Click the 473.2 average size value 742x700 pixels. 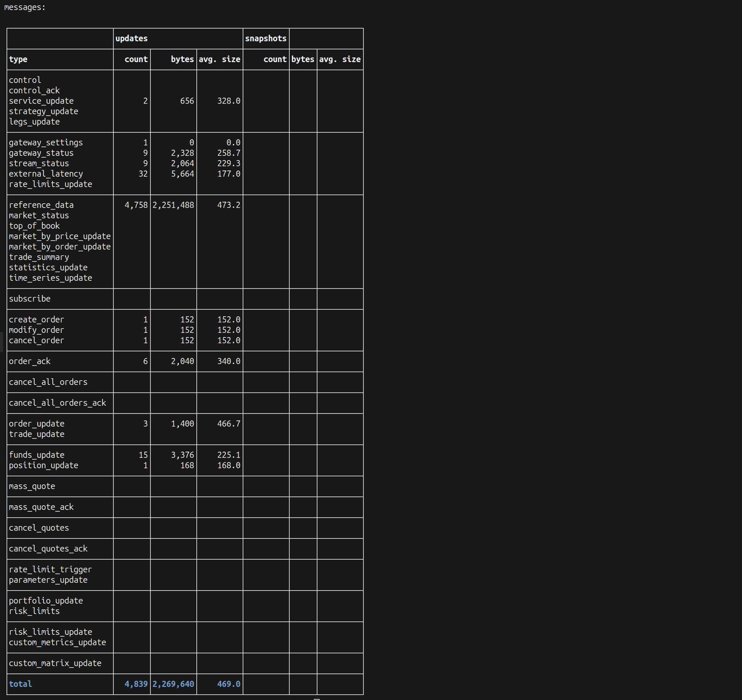click(x=229, y=205)
